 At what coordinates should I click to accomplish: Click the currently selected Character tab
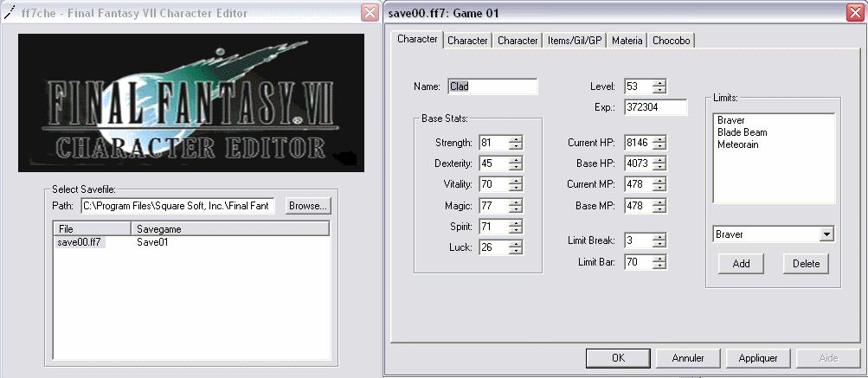tap(417, 39)
